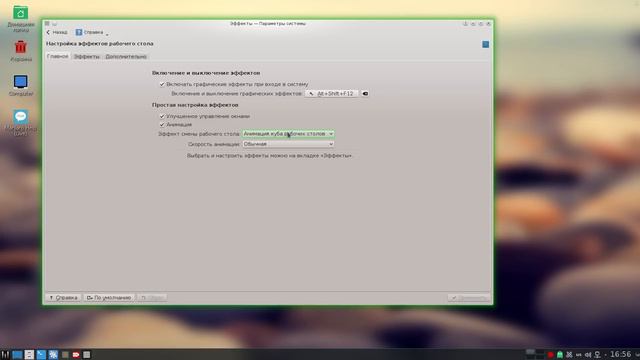This screenshot has width=640, height=360.
Task: Click the crossed tools tray icon
Action: pos(569,355)
